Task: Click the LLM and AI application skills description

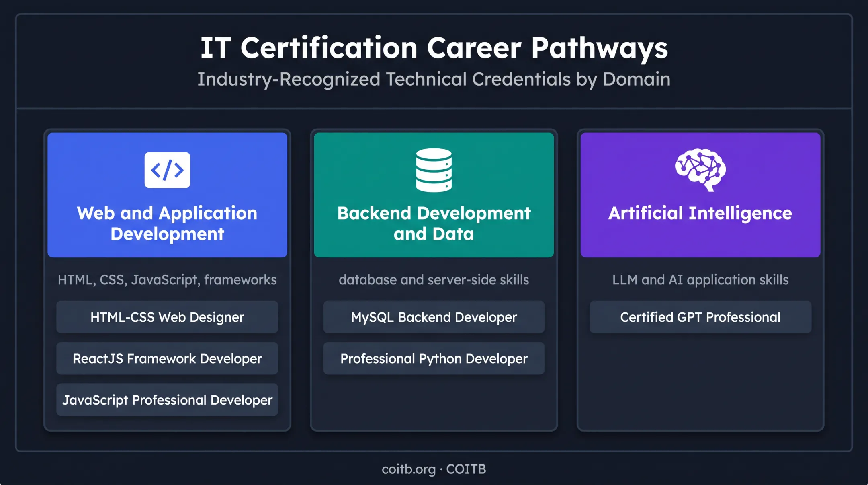Action: tap(700, 280)
